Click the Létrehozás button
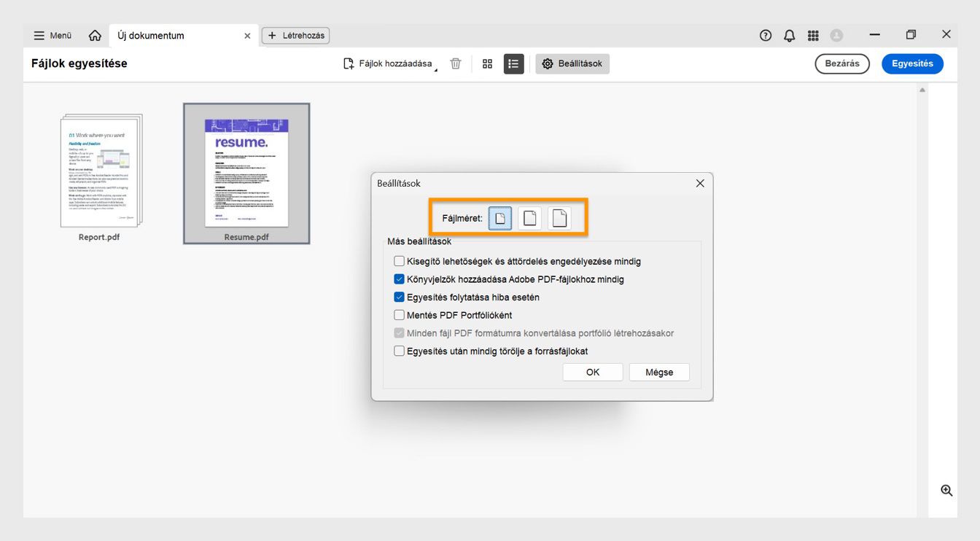The height and width of the screenshot is (541, 980). [295, 35]
